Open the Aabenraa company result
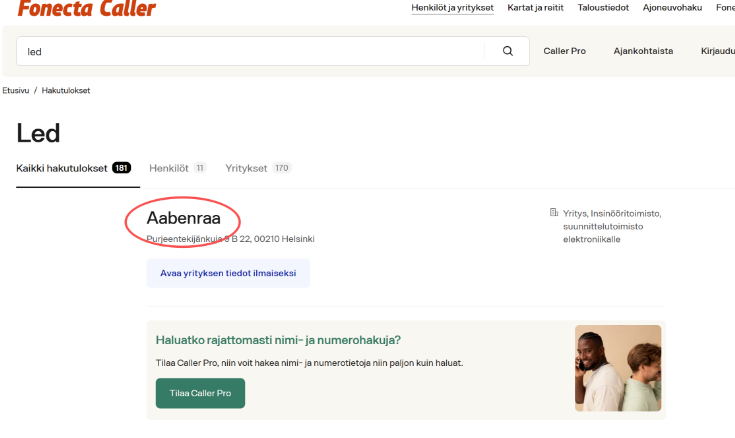Image resolution: width=735 pixels, height=438 pixels. 183,218
